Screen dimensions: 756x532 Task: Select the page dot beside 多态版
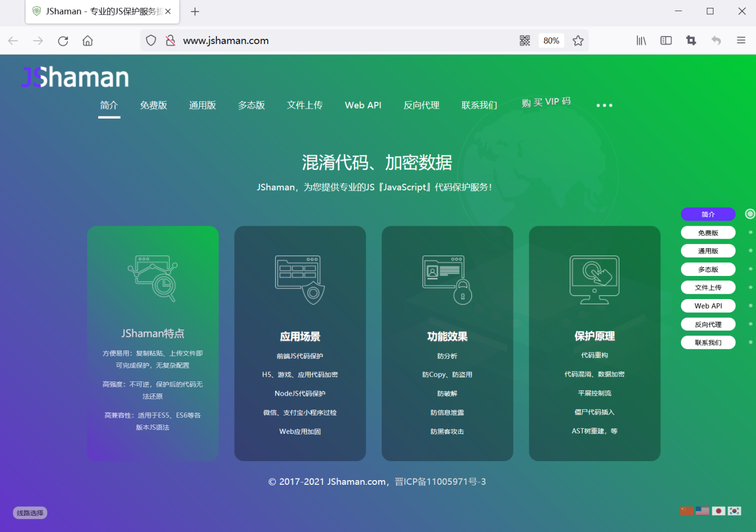click(751, 269)
